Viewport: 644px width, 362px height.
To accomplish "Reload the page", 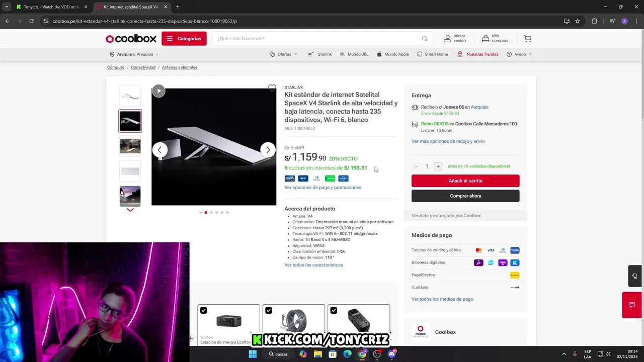I will 31,21.
